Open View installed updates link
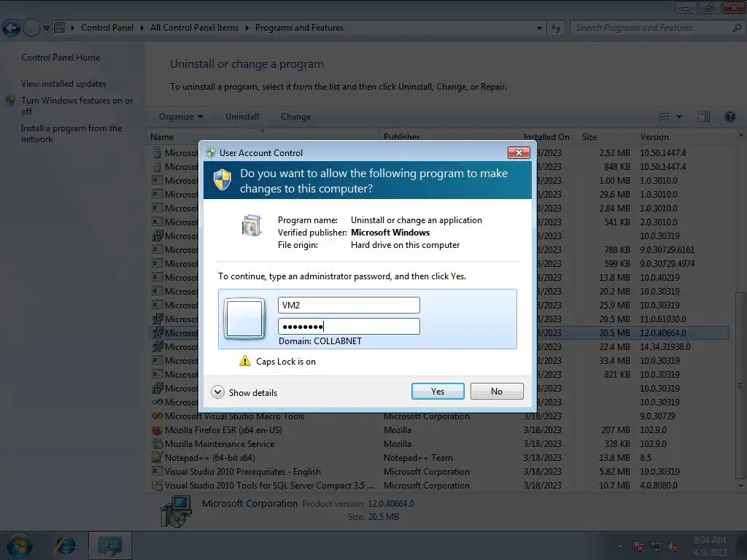Screen dimensions: 747x560 [x=64, y=84]
